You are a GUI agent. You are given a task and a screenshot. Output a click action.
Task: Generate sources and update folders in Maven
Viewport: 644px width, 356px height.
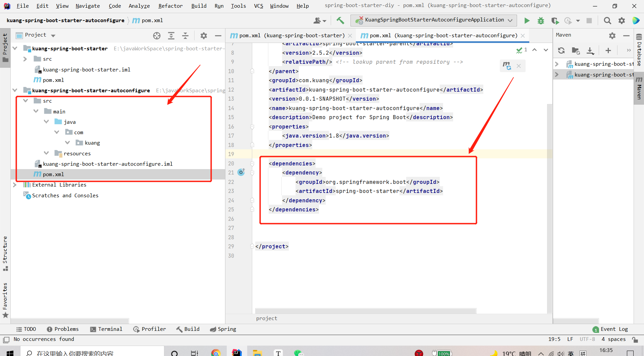[576, 51]
